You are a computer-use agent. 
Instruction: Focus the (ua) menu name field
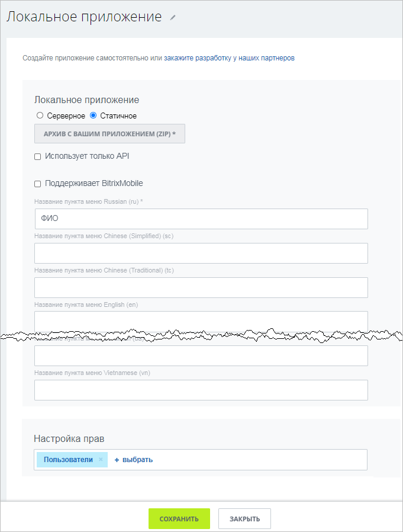pos(201,355)
